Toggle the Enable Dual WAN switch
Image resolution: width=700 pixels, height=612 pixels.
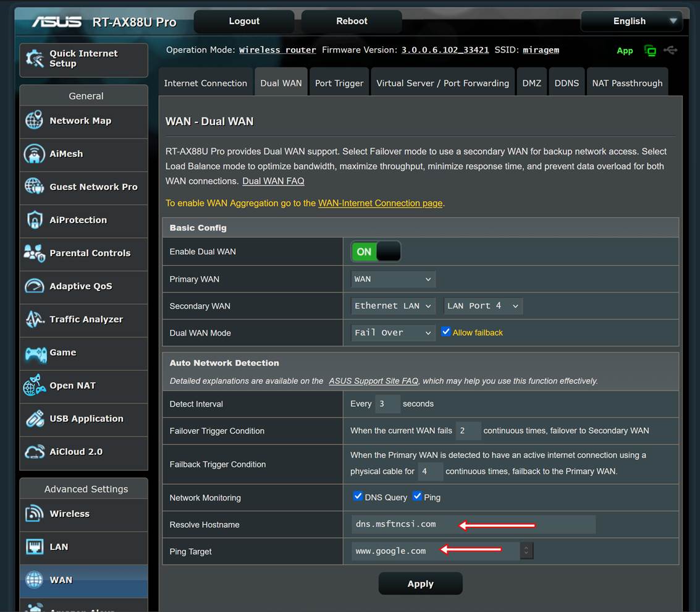tap(376, 252)
